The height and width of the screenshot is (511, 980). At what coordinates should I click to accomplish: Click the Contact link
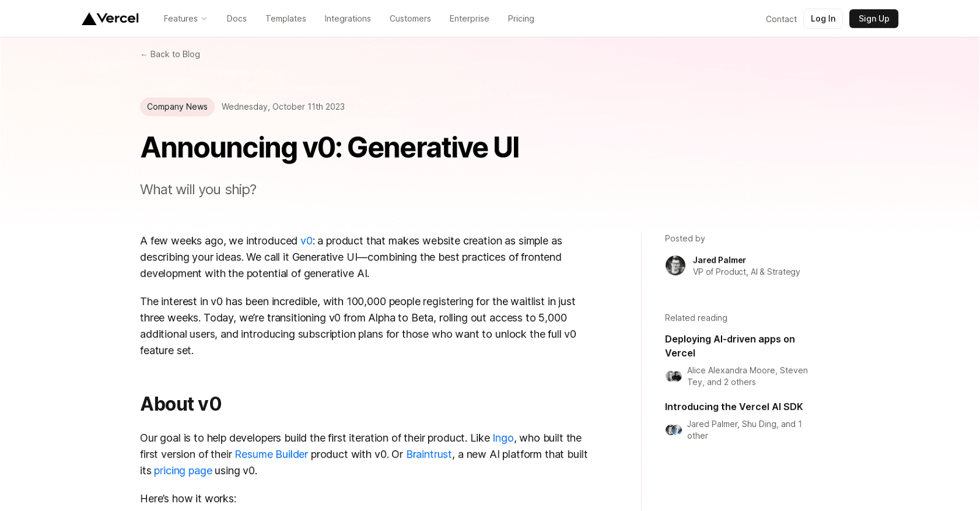click(x=781, y=19)
